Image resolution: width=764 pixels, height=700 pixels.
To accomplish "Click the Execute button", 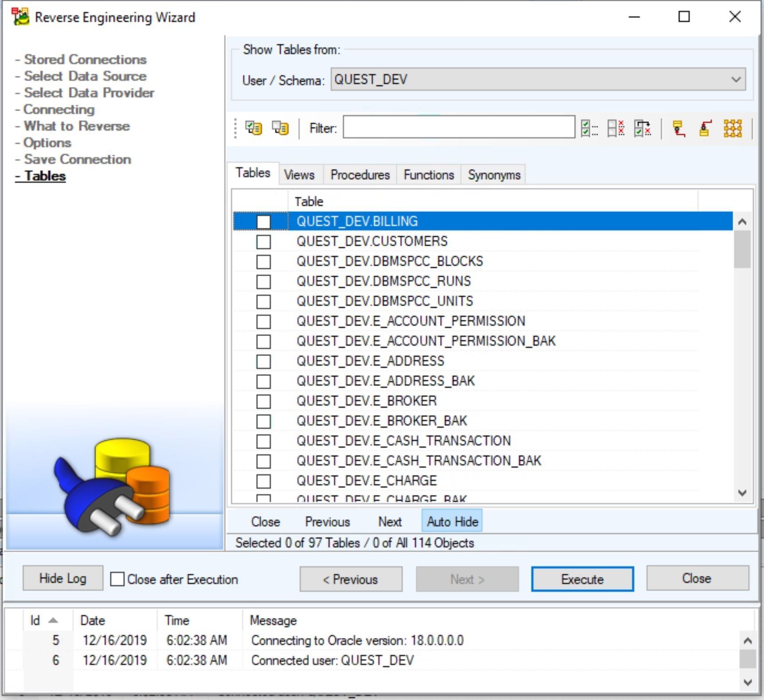I will coord(582,579).
